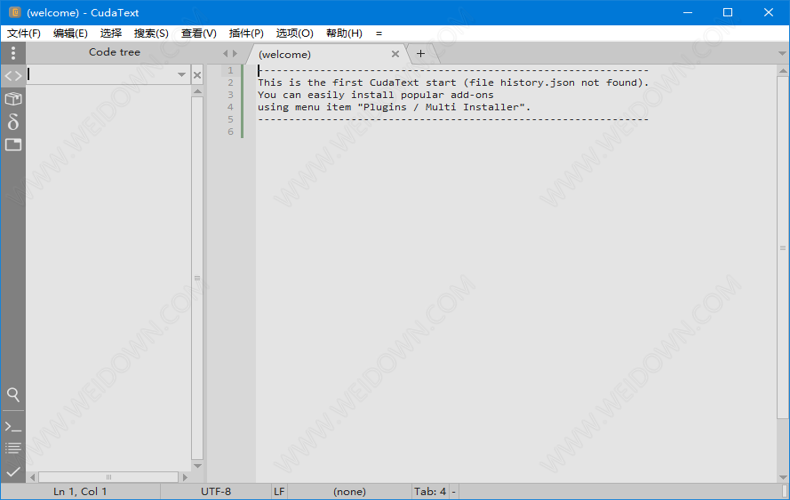Switch to previous side panel with left arrow
Screen dimensions: 790x500
click(225, 53)
